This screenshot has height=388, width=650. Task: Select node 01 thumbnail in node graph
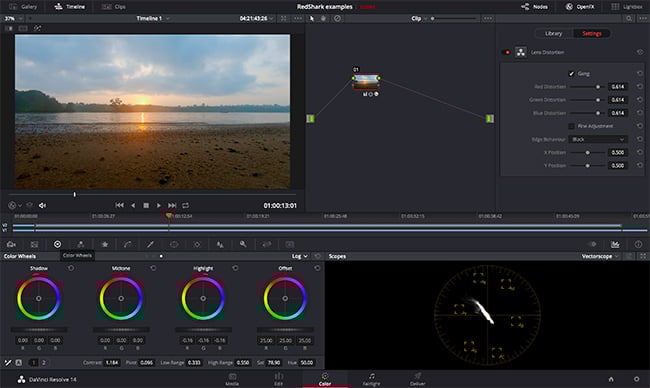[366, 82]
